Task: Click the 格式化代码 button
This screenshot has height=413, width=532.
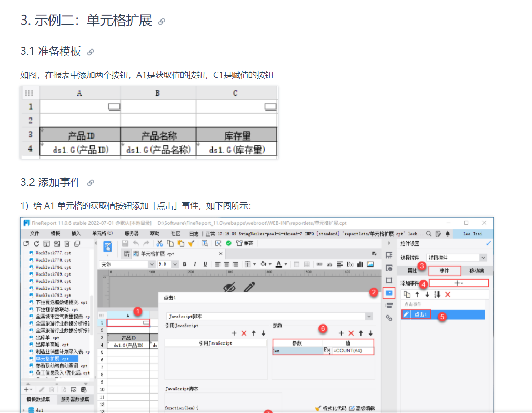Action: click(331, 408)
